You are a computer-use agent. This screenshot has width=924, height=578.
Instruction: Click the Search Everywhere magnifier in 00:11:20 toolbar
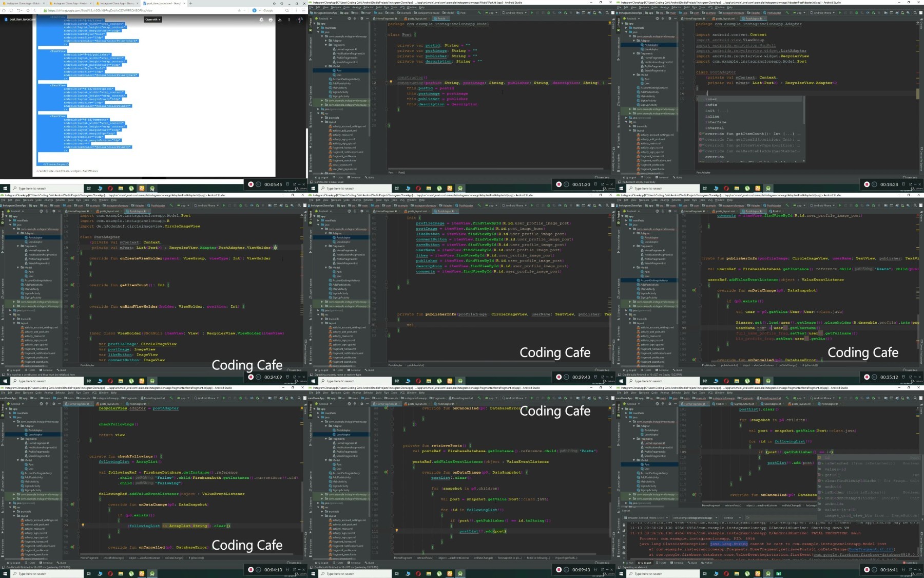[x=607, y=13]
